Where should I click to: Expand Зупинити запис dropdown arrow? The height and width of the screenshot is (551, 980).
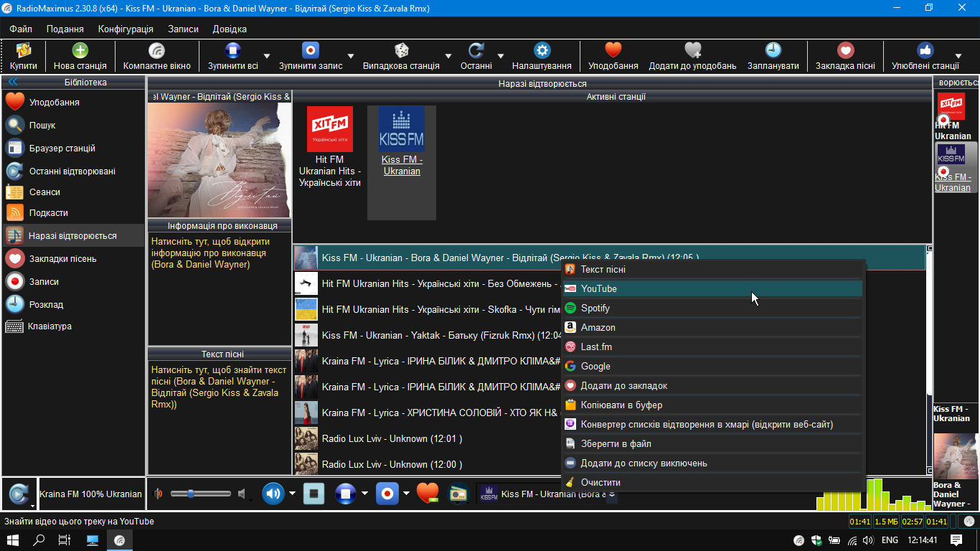click(x=351, y=56)
